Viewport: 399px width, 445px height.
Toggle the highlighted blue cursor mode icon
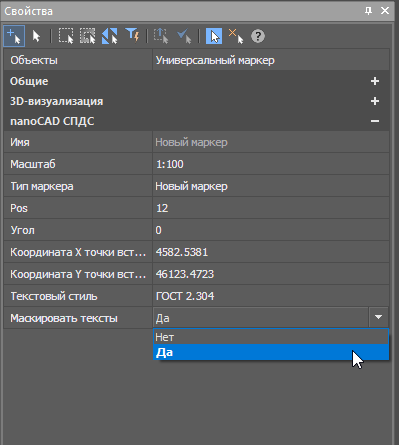[214, 36]
